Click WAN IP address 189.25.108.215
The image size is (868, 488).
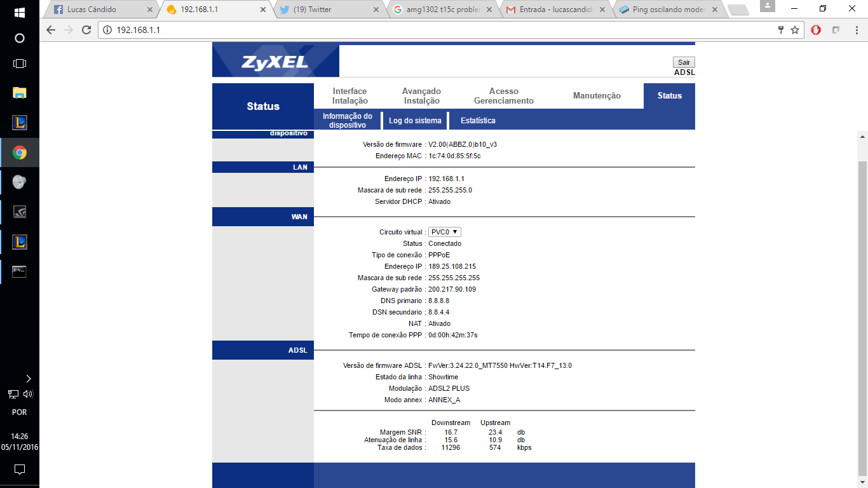pos(452,266)
